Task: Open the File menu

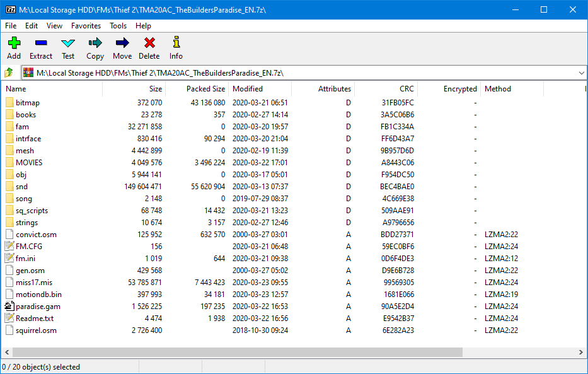Action: tap(11, 26)
